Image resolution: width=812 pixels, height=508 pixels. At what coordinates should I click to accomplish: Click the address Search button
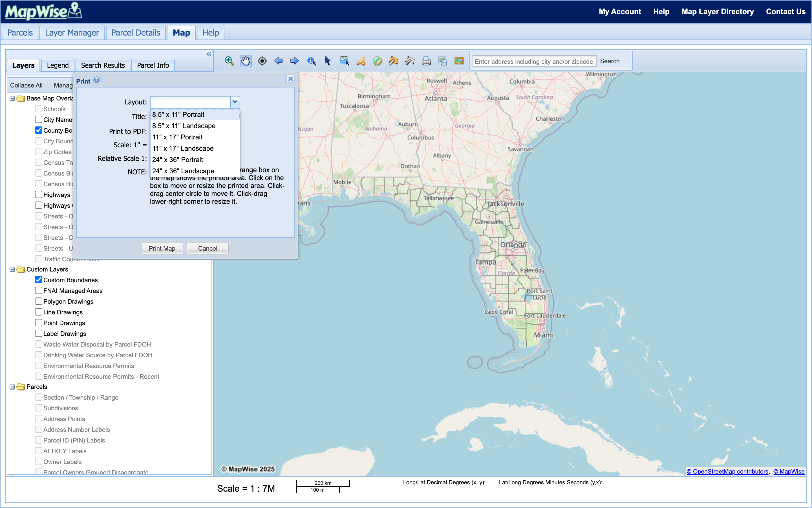pos(610,61)
